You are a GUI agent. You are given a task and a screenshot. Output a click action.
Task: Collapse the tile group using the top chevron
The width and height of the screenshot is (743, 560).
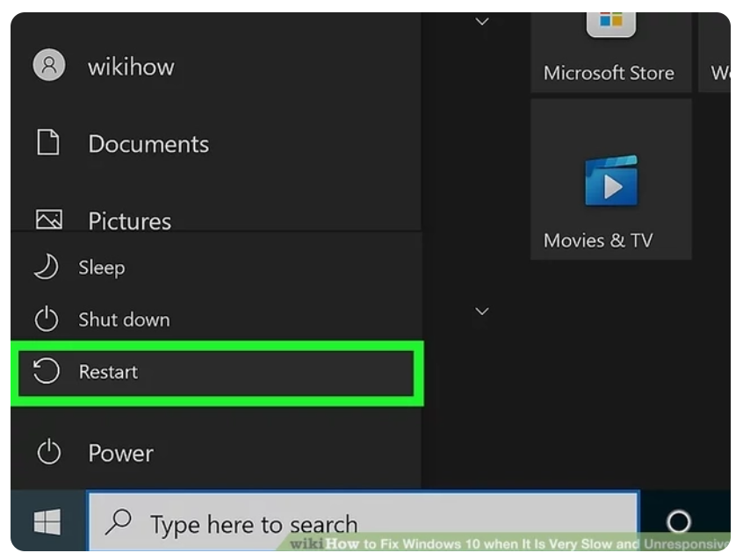point(481,21)
